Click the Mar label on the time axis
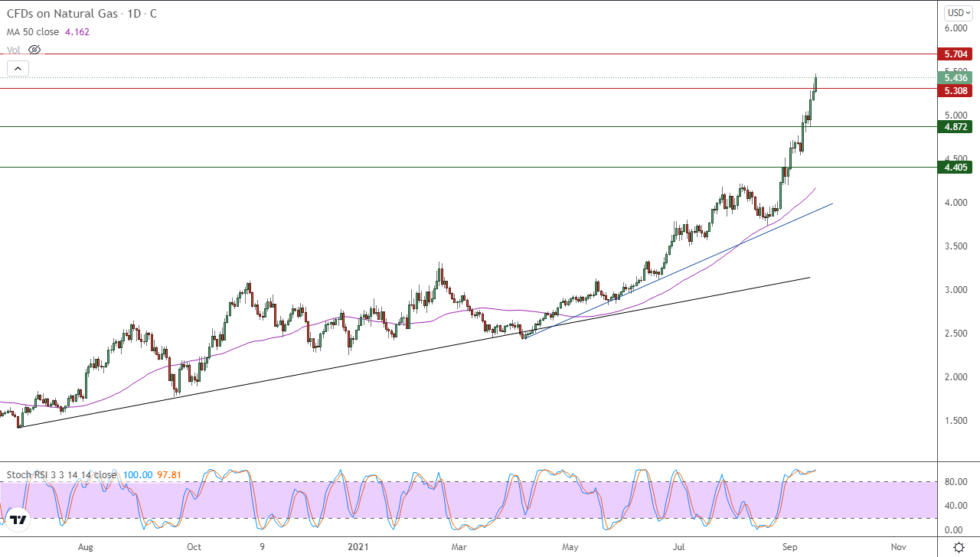Viewport: 980px width, 557px height. click(x=459, y=547)
